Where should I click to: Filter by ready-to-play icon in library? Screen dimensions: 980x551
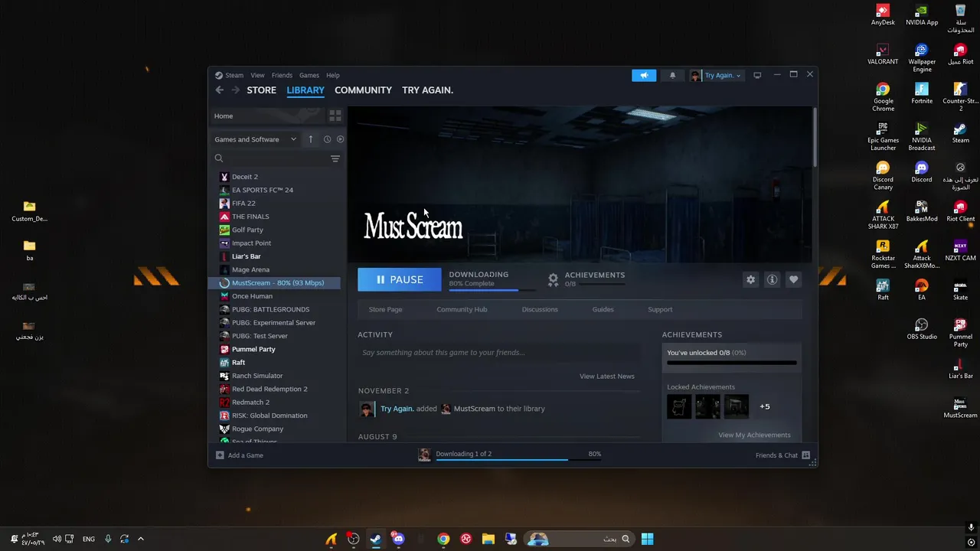click(x=341, y=139)
